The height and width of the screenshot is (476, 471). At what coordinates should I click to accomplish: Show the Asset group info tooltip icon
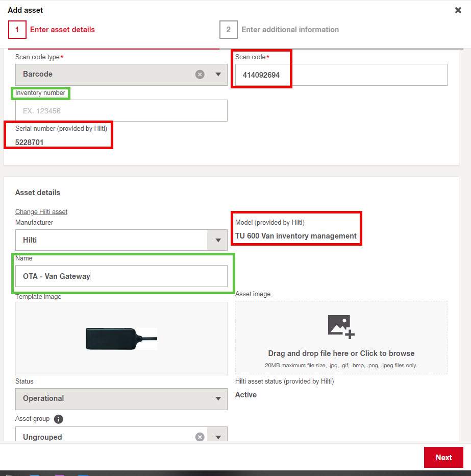pos(59,419)
